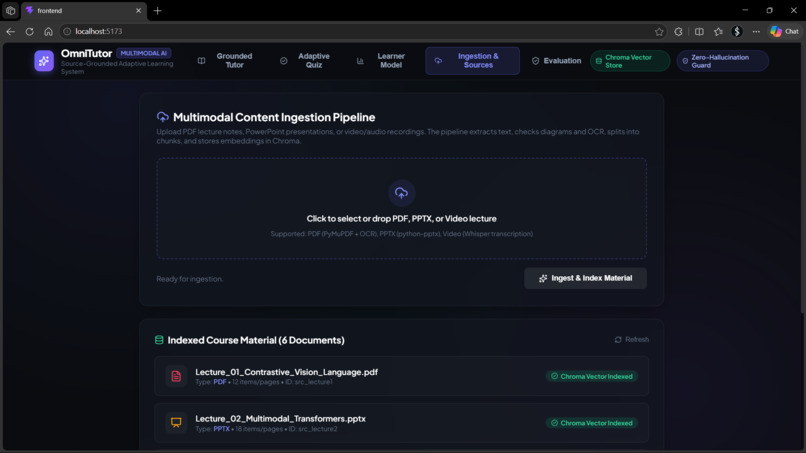Viewport: 806px width, 453px height.
Task: Open the browser favorites list icon
Action: point(718,31)
